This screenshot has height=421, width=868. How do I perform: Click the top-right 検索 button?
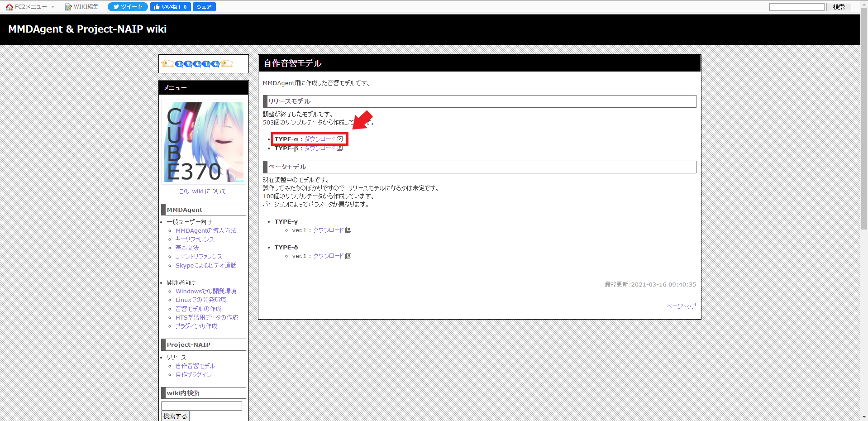[839, 7]
